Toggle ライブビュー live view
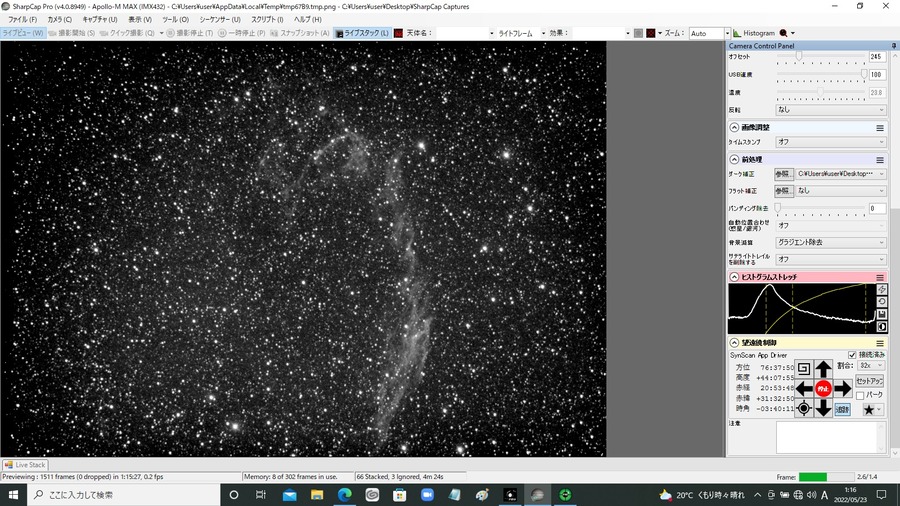The width and height of the screenshot is (900, 506). [x=23, y=33]
